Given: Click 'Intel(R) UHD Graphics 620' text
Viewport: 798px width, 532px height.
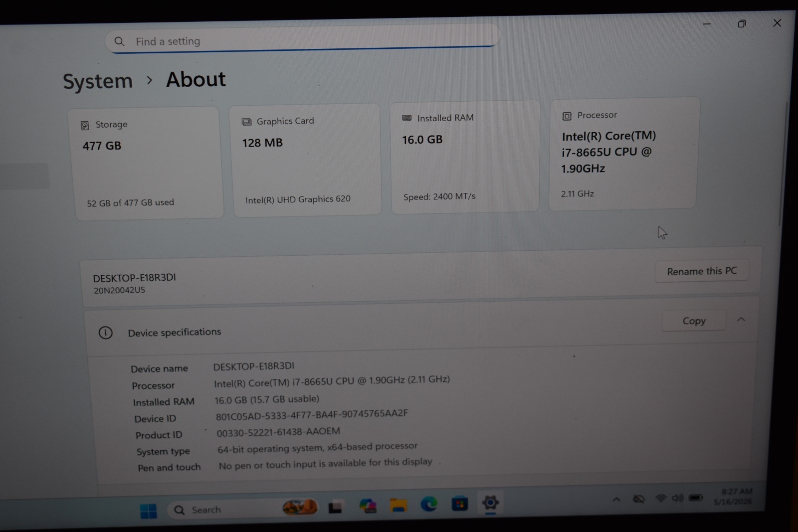Looking at the screenshot, I should [298, 199].
